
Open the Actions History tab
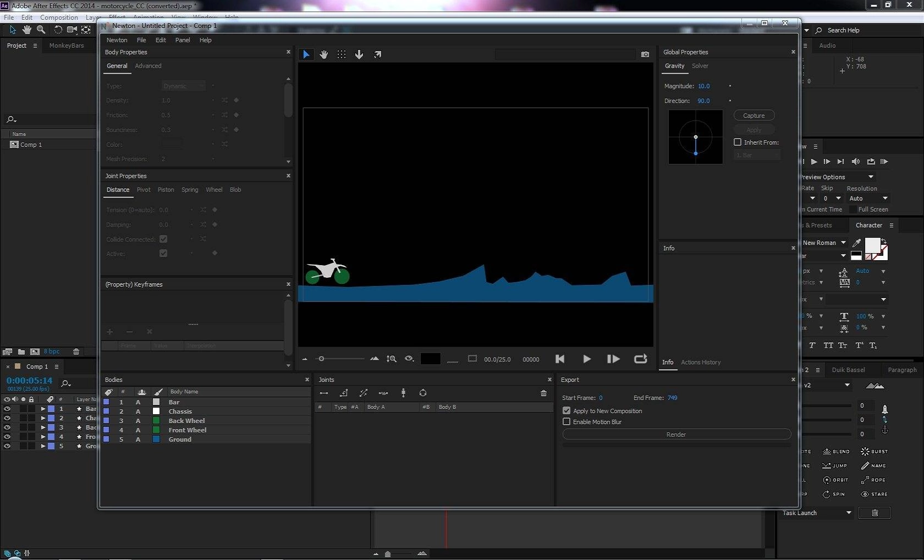coord(701,362)
